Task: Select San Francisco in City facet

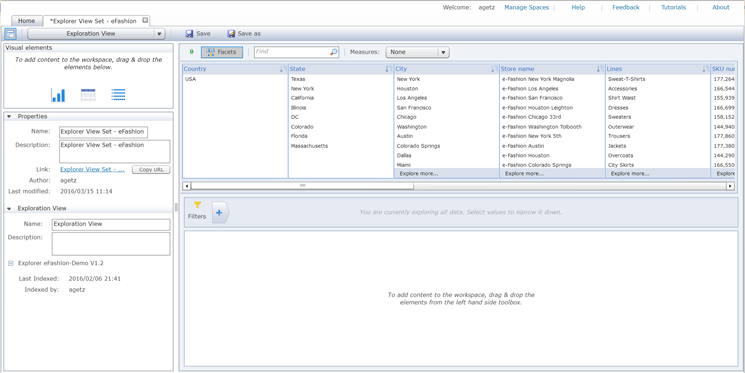Action: pyautogui.click(x=414, y=108)
